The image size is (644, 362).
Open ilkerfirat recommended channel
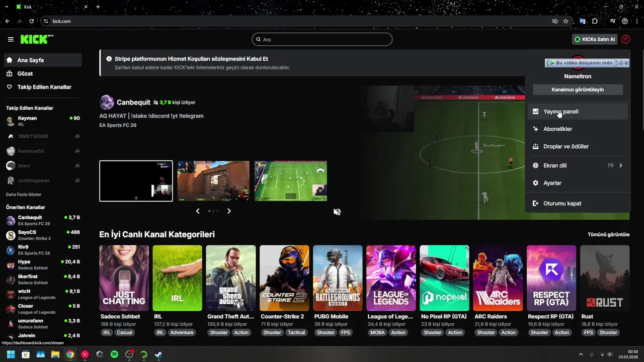(x=43, y=280)
